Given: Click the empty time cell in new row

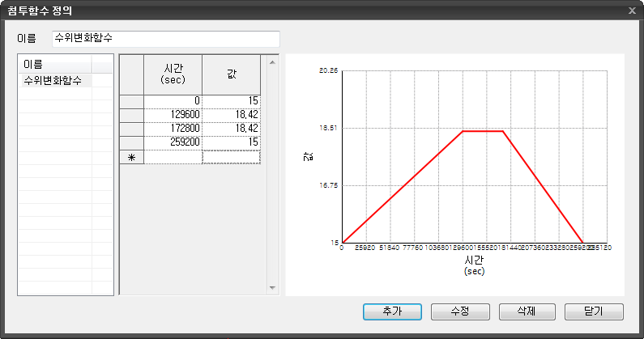Looking at the screenshot, I should 173,157.
